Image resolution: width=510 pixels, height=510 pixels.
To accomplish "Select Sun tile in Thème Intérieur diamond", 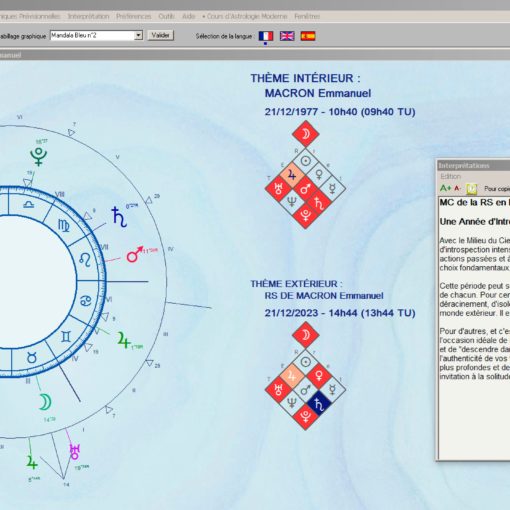I will 305,161.
